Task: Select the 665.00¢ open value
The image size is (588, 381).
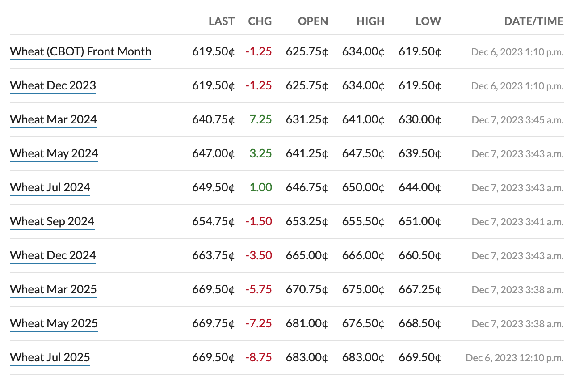Action: point(307,256)
